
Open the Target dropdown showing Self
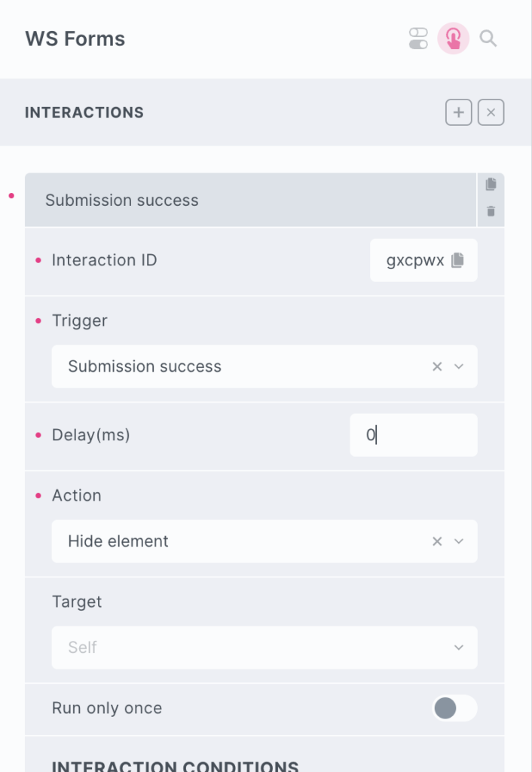click(264, 648)
